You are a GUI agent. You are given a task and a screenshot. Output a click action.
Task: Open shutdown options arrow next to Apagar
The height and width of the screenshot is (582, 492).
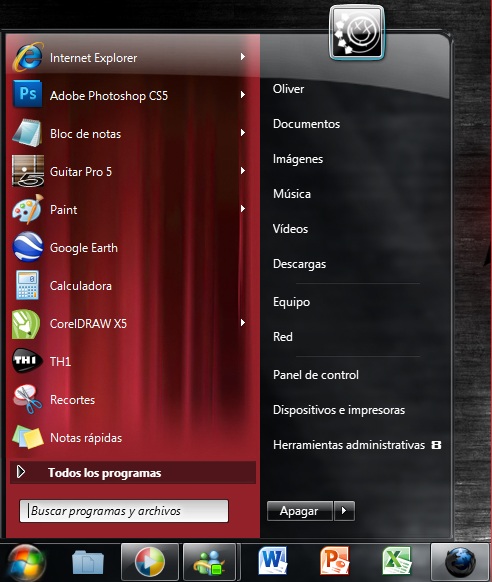(344, 511)
